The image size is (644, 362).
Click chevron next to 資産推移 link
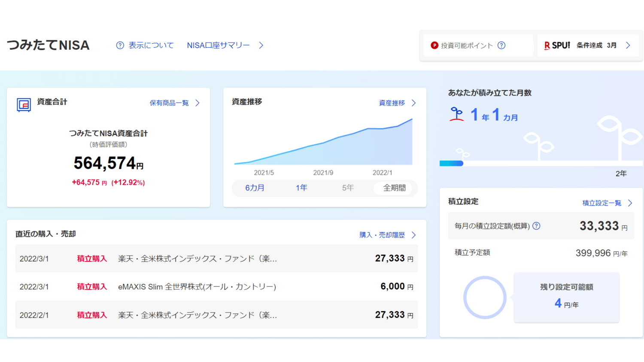click(x=414, y=103)
